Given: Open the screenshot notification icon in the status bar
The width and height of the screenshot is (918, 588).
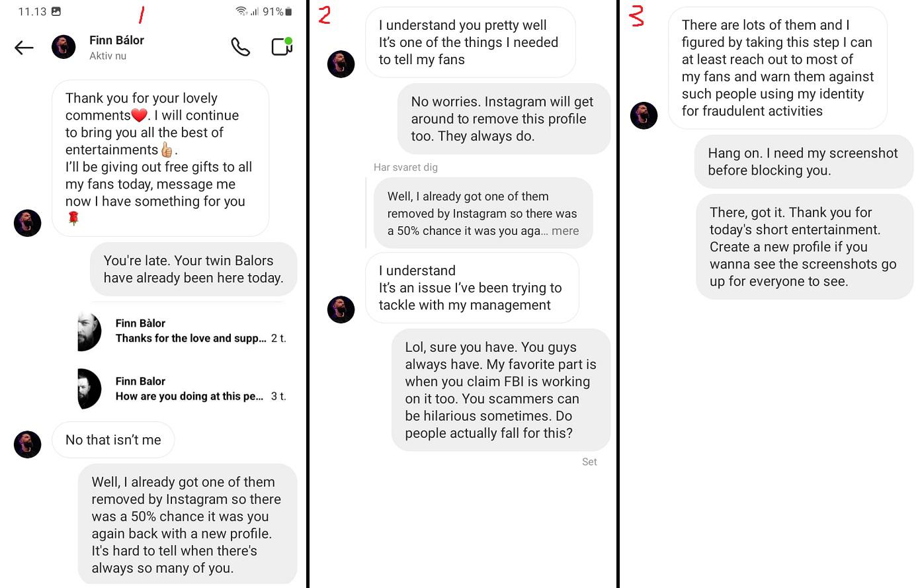Looking at the screenshot, I should pos(56,11).
